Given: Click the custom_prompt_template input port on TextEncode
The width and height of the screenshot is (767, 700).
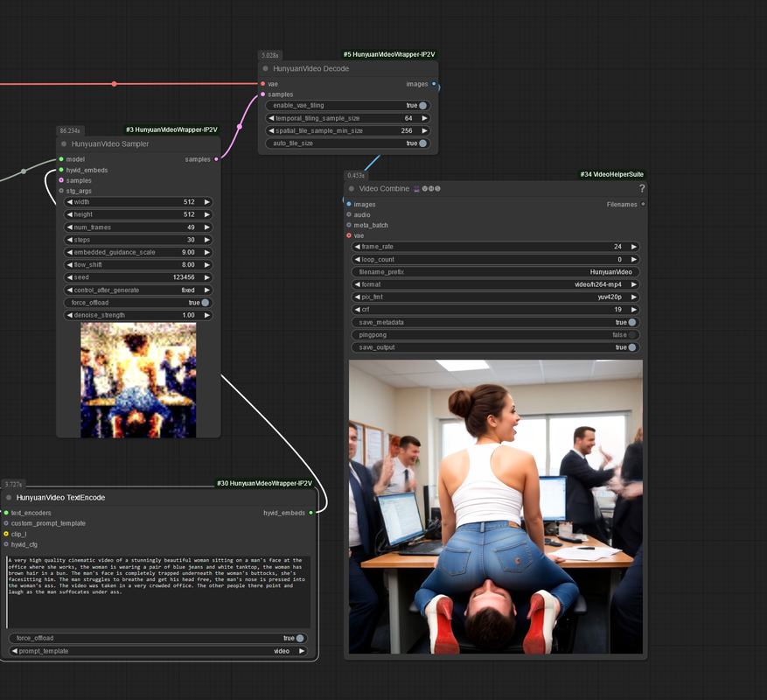Looking at the screenshot, I should pyautogui.click(x=6, y=523).
